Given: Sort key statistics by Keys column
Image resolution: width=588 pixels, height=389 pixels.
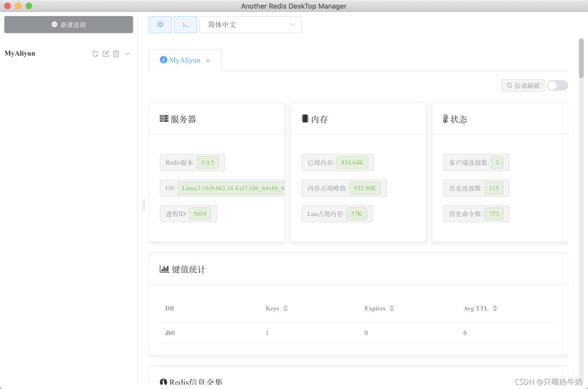Looking at the screenshot, I should [285, 308].
